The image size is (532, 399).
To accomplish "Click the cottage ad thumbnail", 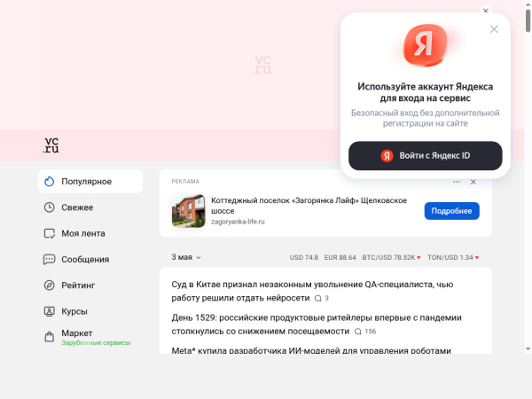I will [188, 211].
